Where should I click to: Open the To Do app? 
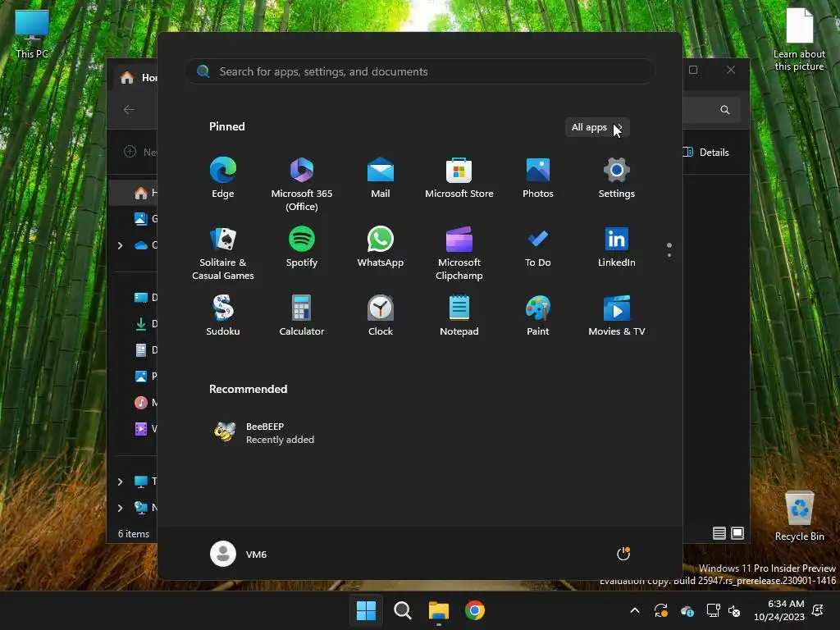click(538, 247)
